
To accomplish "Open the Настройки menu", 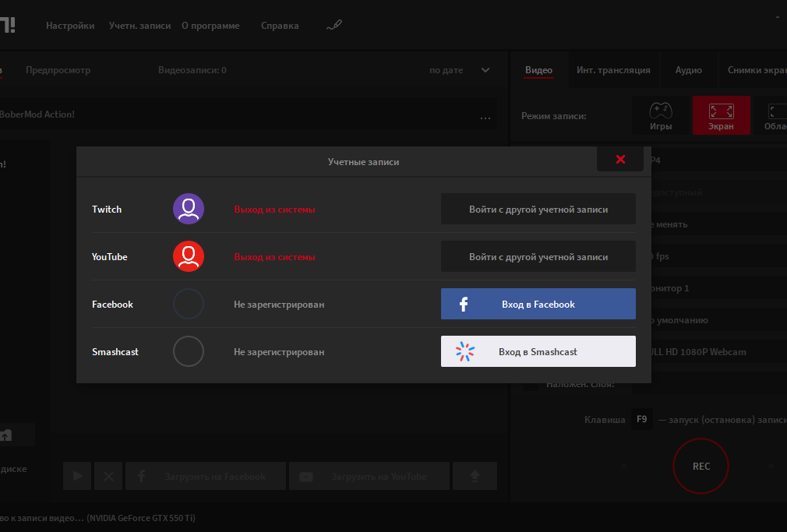I will tap(70, 26).
